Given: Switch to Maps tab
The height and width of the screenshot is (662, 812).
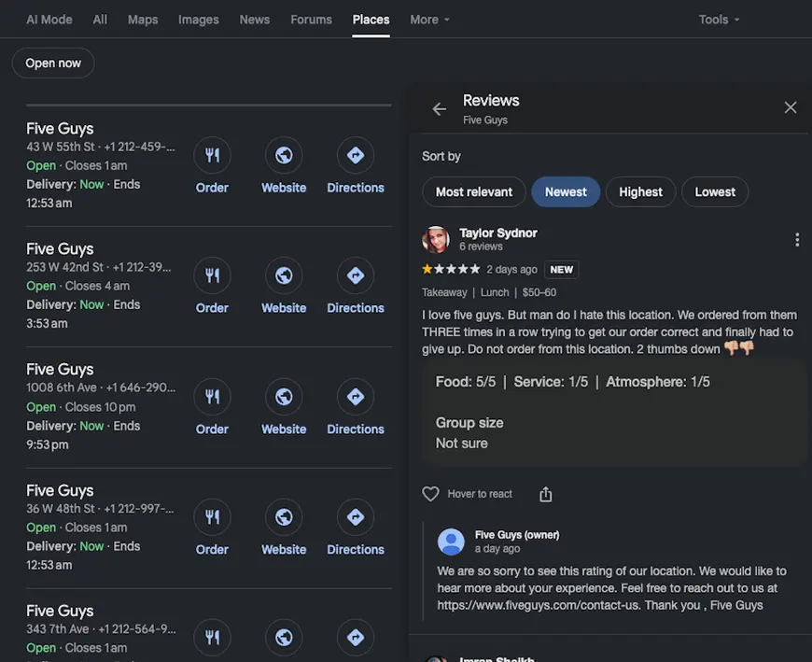Looking at the screenshot, I should pos(143,20).
